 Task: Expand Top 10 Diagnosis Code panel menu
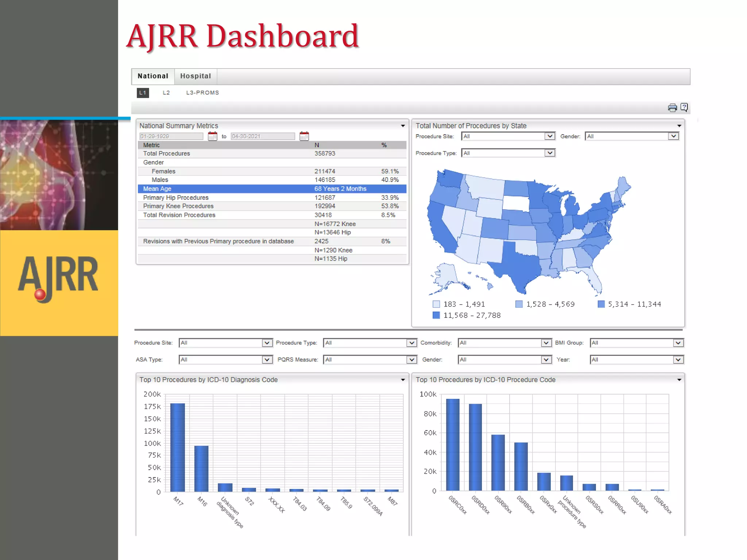(x=403, y=380)
